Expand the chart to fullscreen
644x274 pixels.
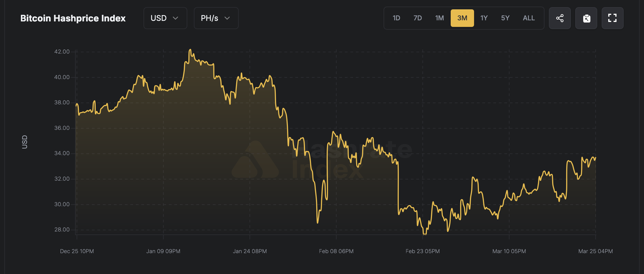point(612,18)
